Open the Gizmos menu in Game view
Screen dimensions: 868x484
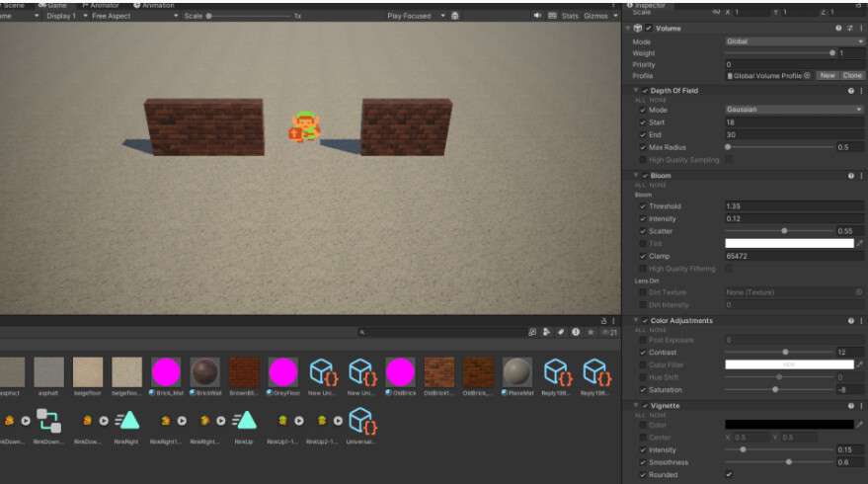(x=596, y=16)
